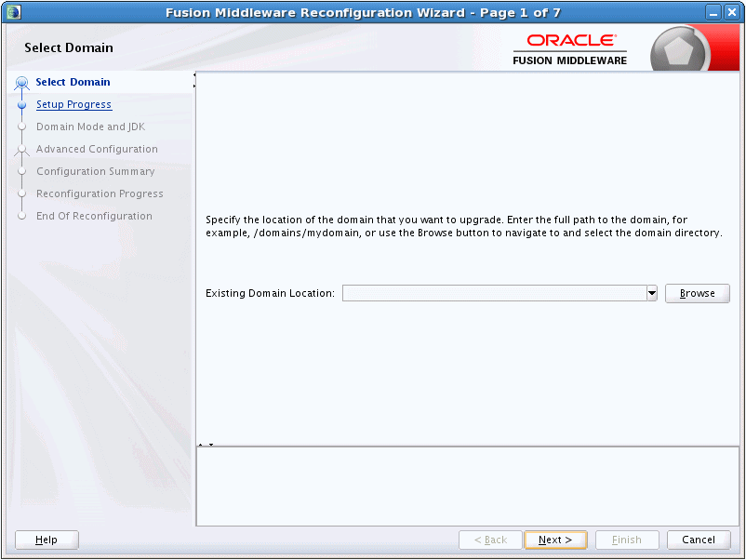Minimize the wizard window
Screen dimensions: 746x560
coord(713,12)
